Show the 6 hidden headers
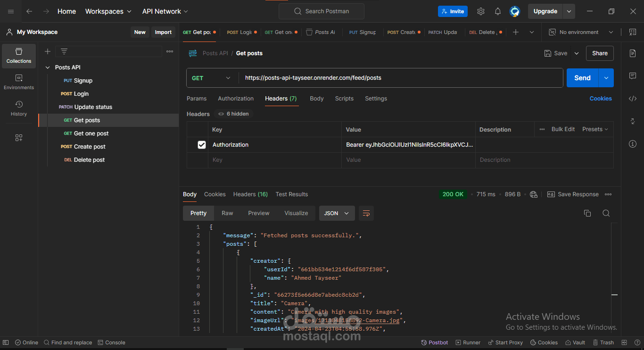This screenshot has height=350, width=644. click(x=234, y=114)
